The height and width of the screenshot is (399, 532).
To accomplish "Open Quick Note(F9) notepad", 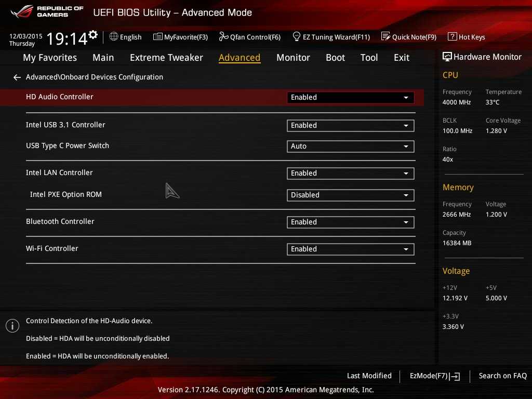I will pos(409,37).
